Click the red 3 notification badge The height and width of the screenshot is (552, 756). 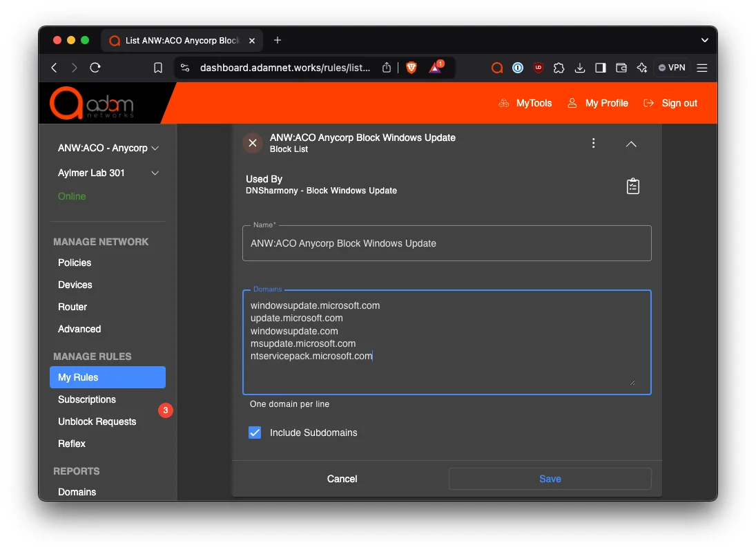pos(166,410)
